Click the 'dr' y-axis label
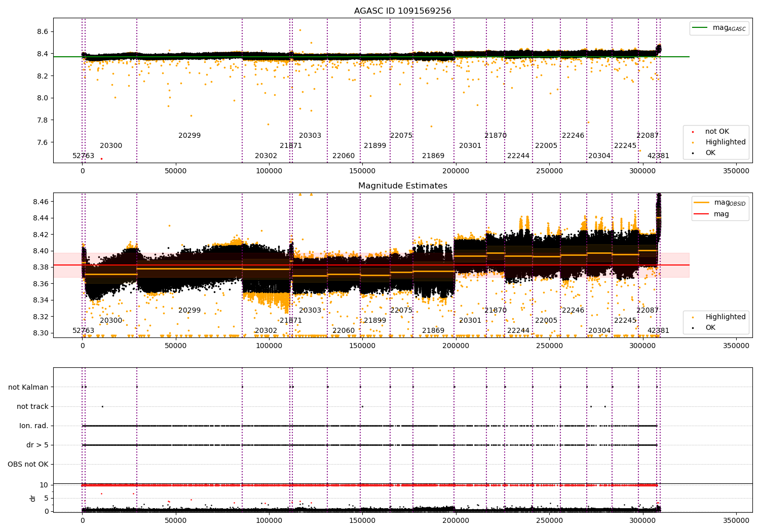 click(x=33, y=498)
